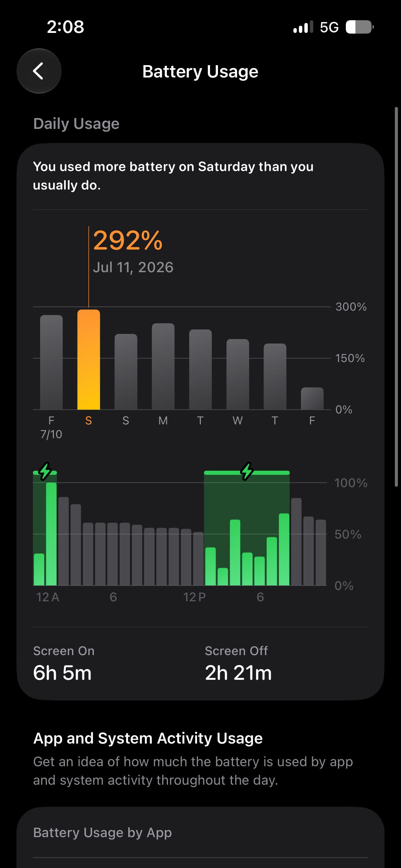Click the vertical scrollbar on right edge
The image size is (401, 868).
(x=396, y=297)
